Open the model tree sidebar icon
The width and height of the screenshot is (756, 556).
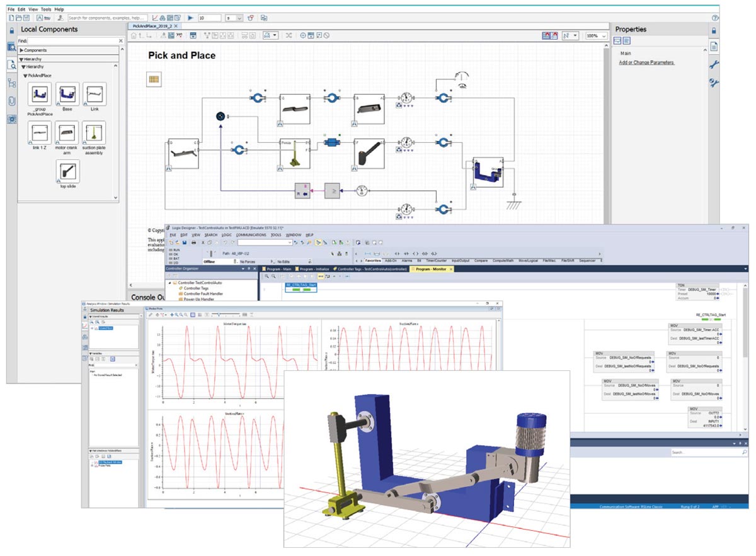pos(12,82)
